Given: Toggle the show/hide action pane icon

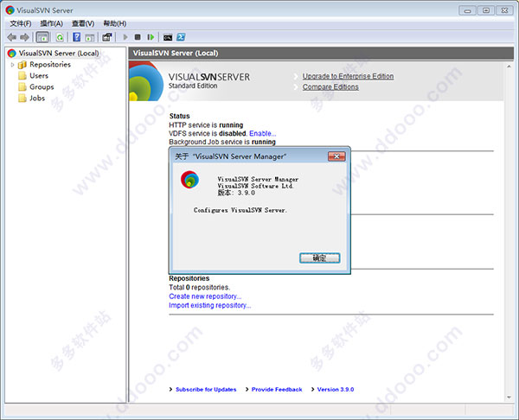Looking at the screenshot, I should 90,37.
